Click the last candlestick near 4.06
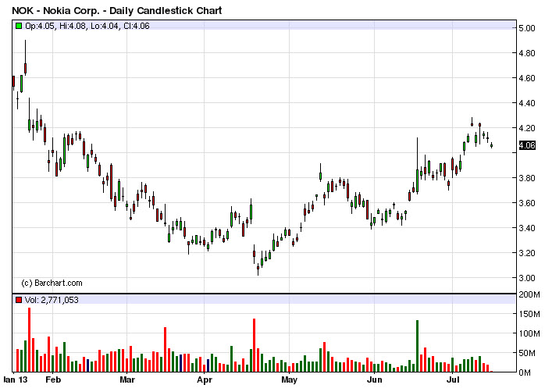545x392 pixels. 491,145
